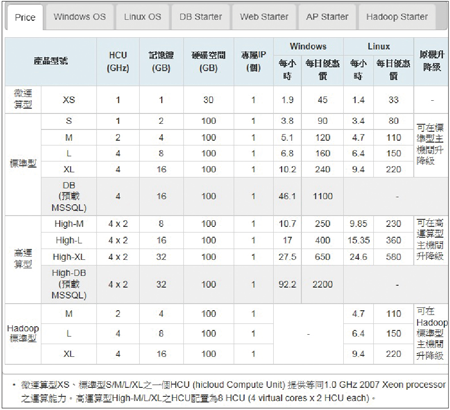Click the Windows column group header
450x410 pixels.
click(308, 46)
